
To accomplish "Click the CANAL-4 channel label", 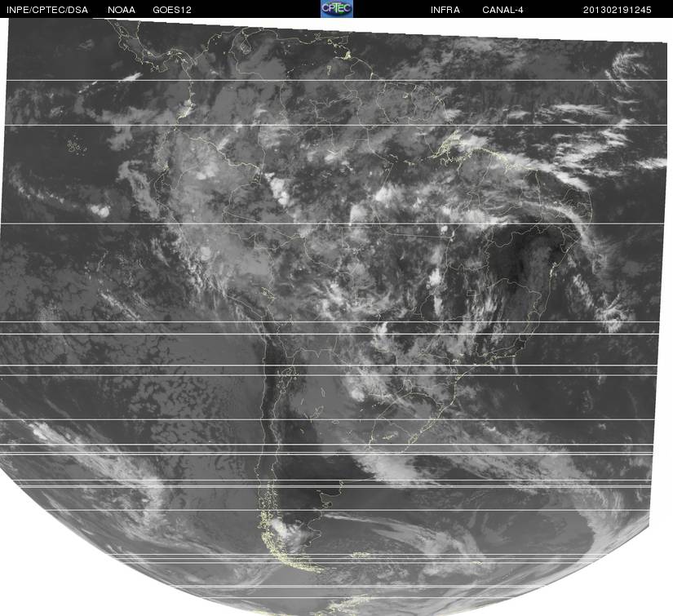I will [503, 10].
